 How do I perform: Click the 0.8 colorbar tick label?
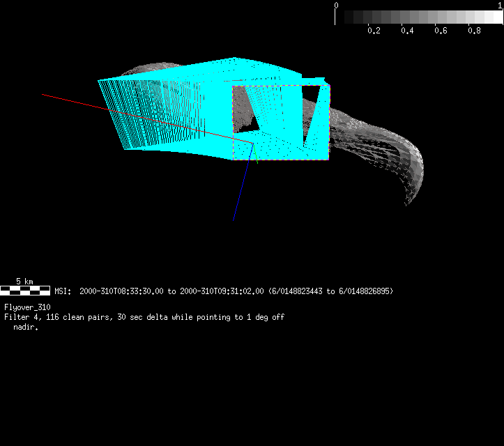[474, 31]
